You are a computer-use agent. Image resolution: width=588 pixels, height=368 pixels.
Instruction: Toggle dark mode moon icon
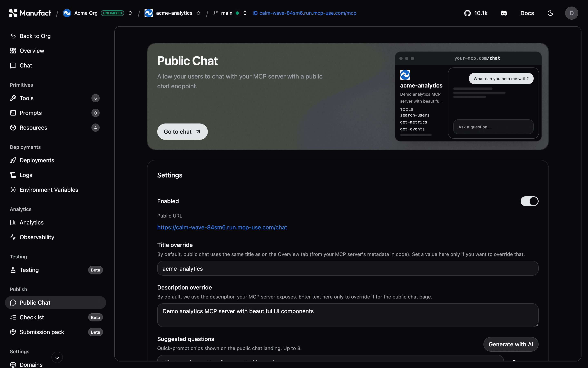pyautogui.click(x=550, y=13)
